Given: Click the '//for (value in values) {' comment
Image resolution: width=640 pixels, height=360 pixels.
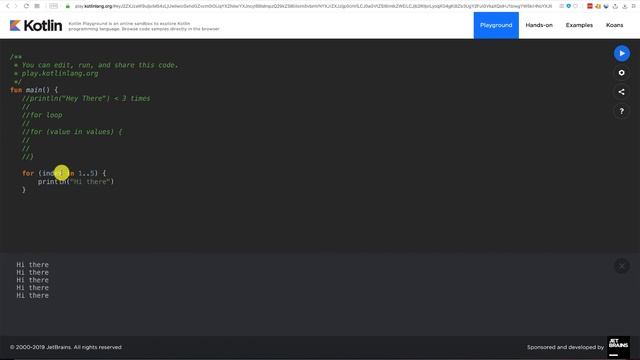Looking at the screenshot, I should click(72, 132).
